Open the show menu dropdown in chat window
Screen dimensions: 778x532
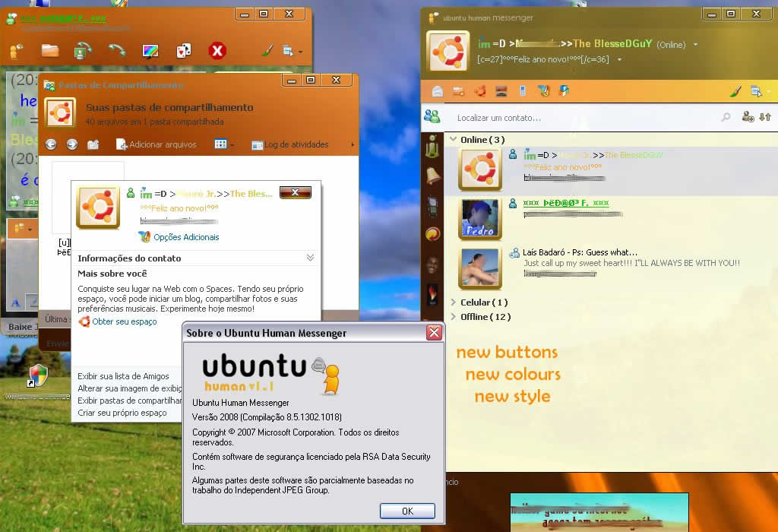[291, 51]
